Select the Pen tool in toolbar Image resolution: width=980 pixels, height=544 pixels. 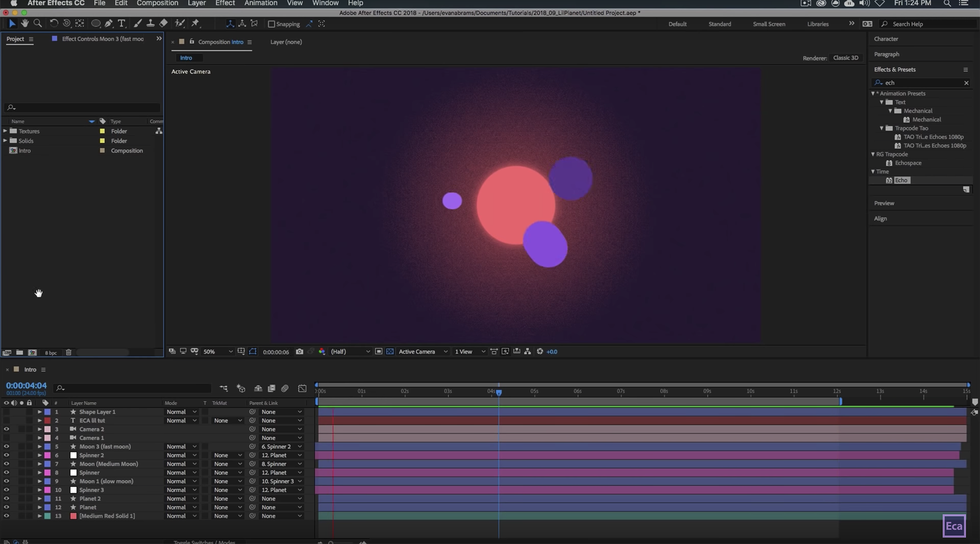(x=108, y=24)
